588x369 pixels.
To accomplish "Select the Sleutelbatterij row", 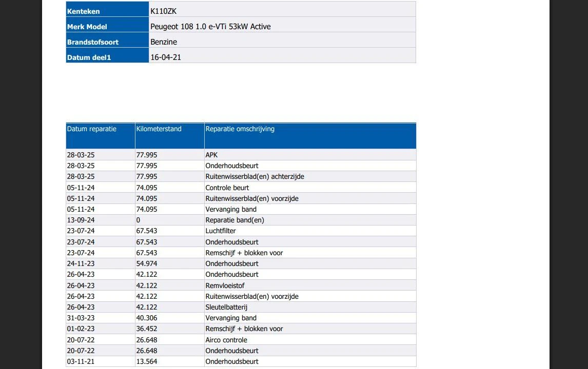I will click(241, 307).
